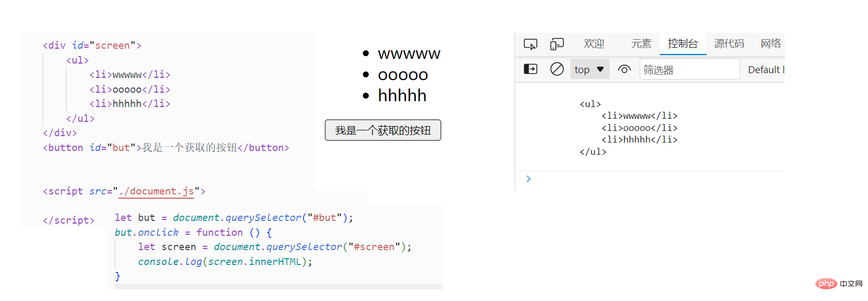The height and width of the screenshot is (301, 868).
Task: Click the console prompt arrow
Action: coord(528,179)
